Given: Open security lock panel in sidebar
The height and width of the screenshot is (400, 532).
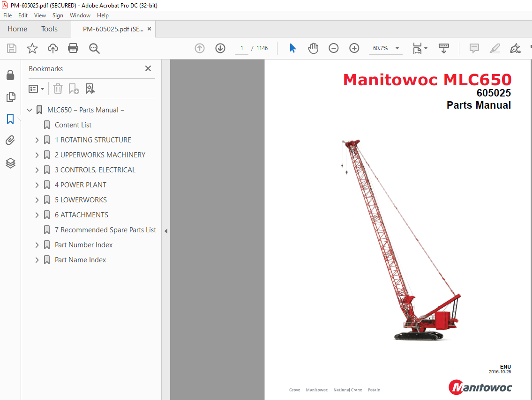Looking at the screenshot, I should point(10,75).
